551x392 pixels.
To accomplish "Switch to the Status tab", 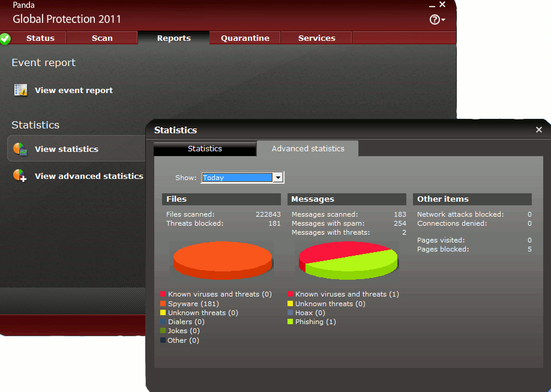I will tap(40, 38).
